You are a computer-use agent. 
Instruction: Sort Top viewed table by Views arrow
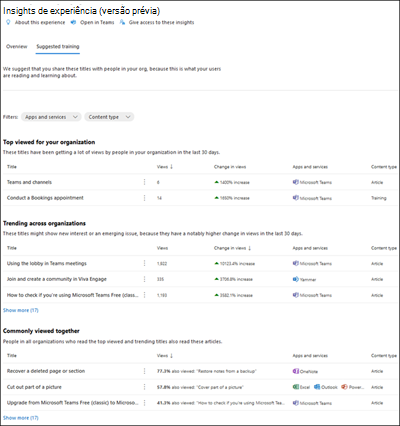pyautogui.click(x=171, y=167)
